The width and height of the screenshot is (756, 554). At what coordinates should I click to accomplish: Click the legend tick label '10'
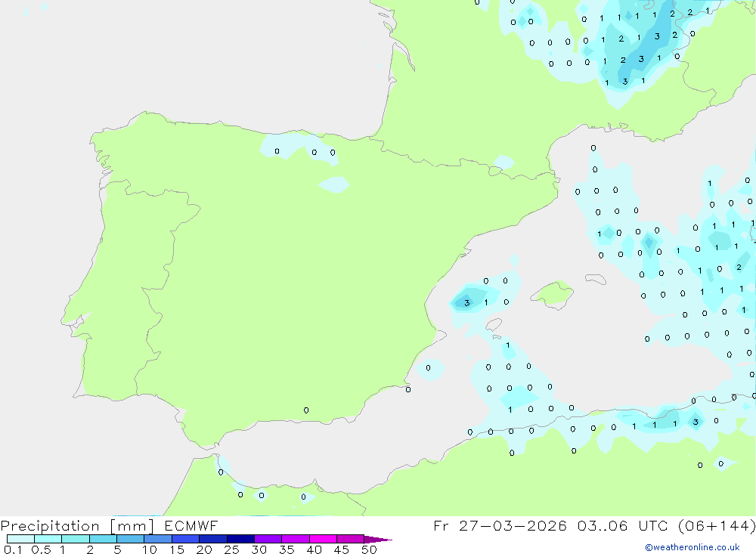[150, 549]
